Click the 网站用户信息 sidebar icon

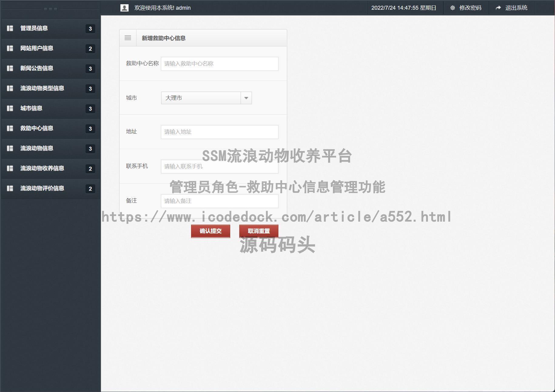[10, 48]
